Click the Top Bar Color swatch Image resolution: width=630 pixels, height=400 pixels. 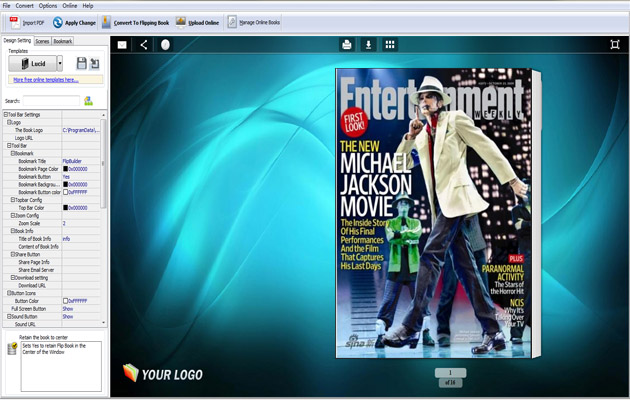click(x=65, y=208)
